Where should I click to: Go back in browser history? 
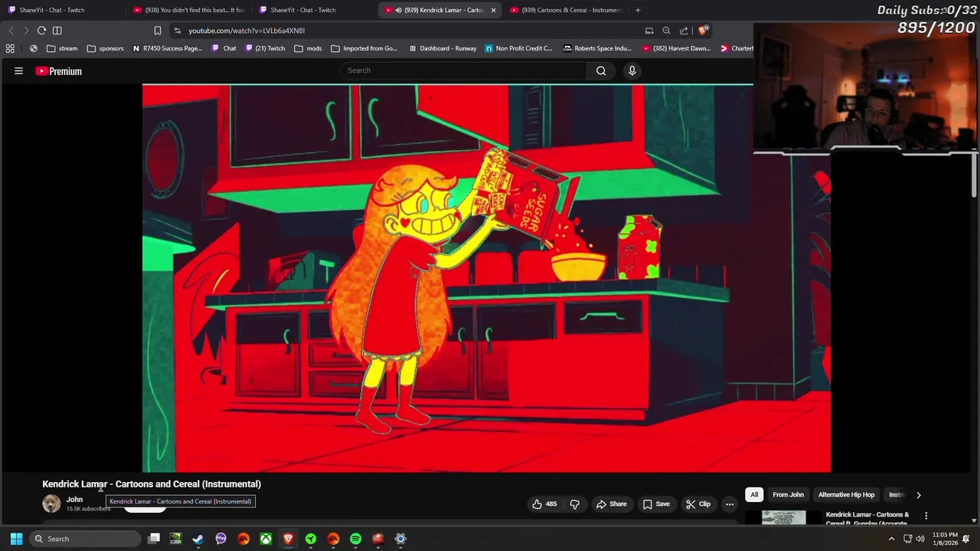11,31
